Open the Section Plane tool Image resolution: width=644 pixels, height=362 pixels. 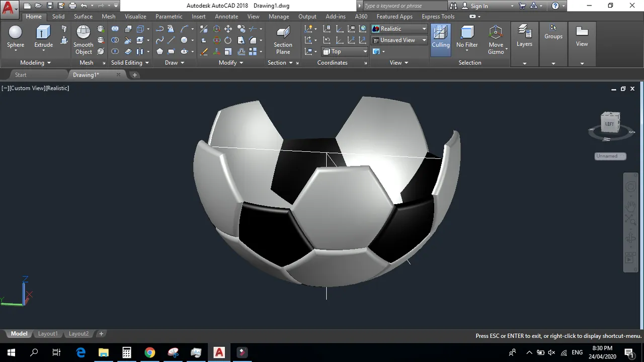(x=283, y=40)
